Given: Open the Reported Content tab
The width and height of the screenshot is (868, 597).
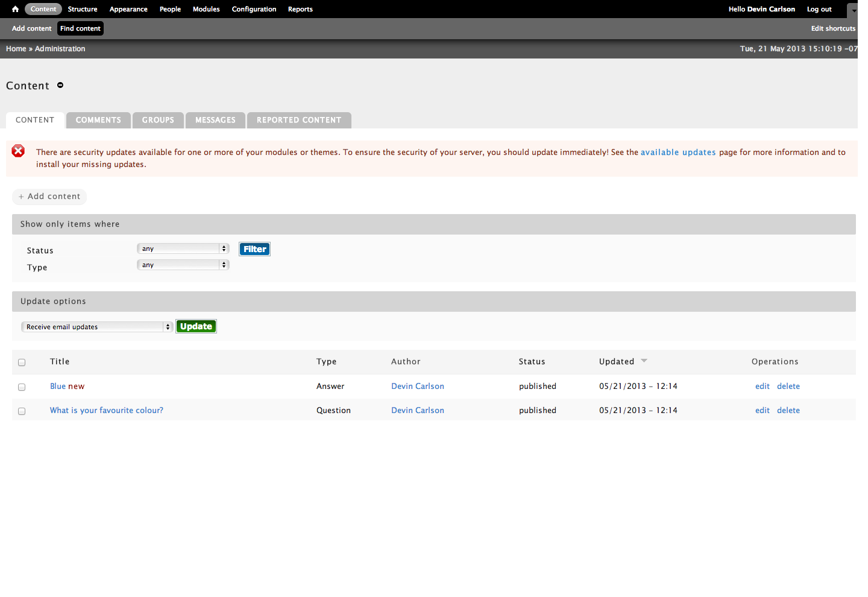Looking at the screenshot, I should (299, 120).
